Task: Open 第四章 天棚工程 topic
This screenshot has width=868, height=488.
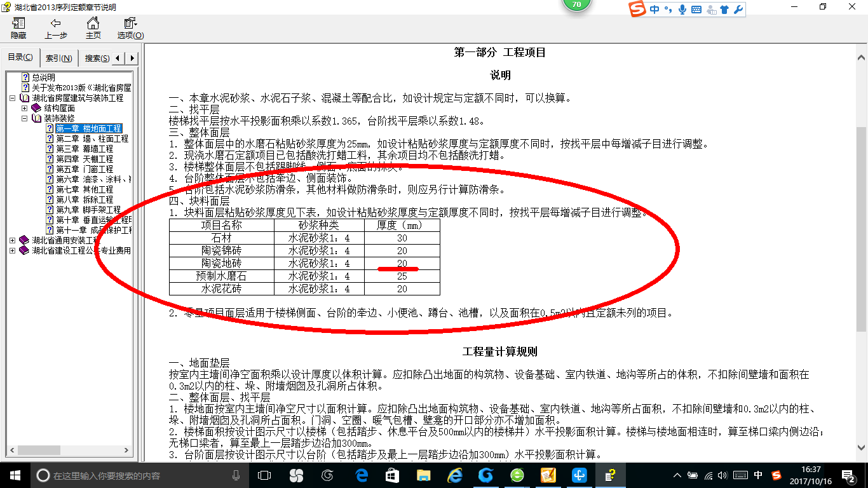Action: 85,159
